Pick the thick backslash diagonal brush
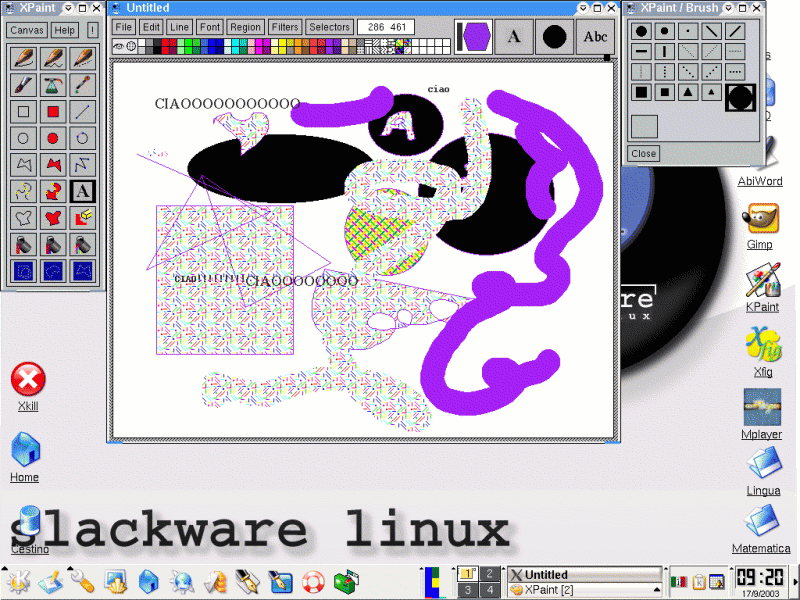This screenshot has height=600, width=800. tap(711, 31)
